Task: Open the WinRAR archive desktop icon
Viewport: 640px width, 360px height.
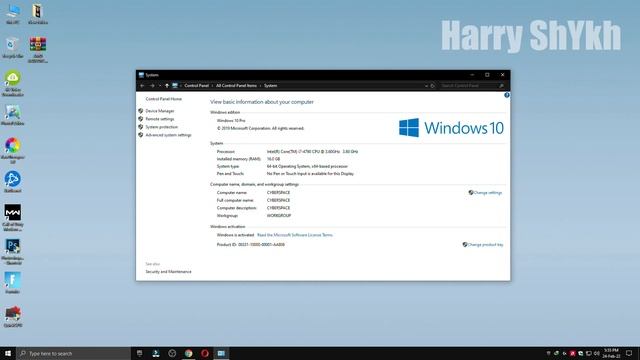Action: pyautogui.click(x=38, y=49)
